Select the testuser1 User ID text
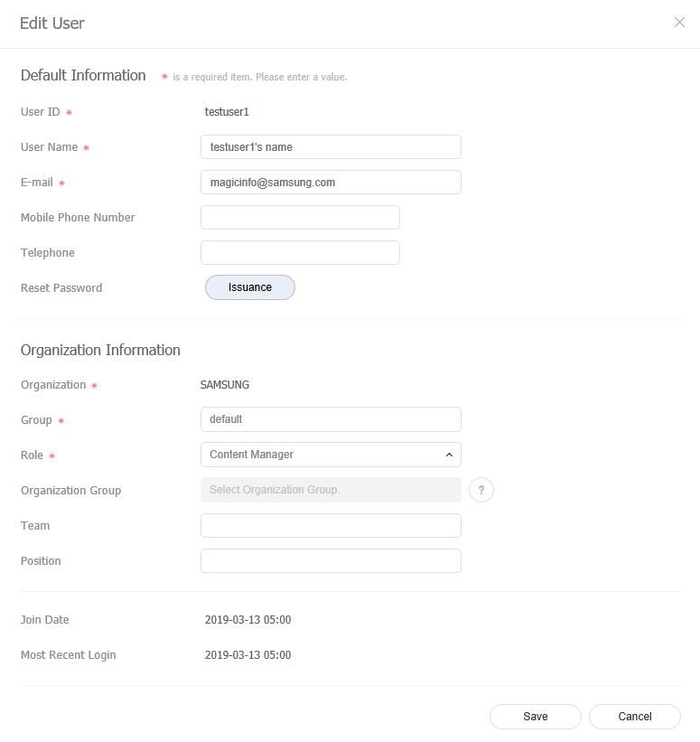 224,112
